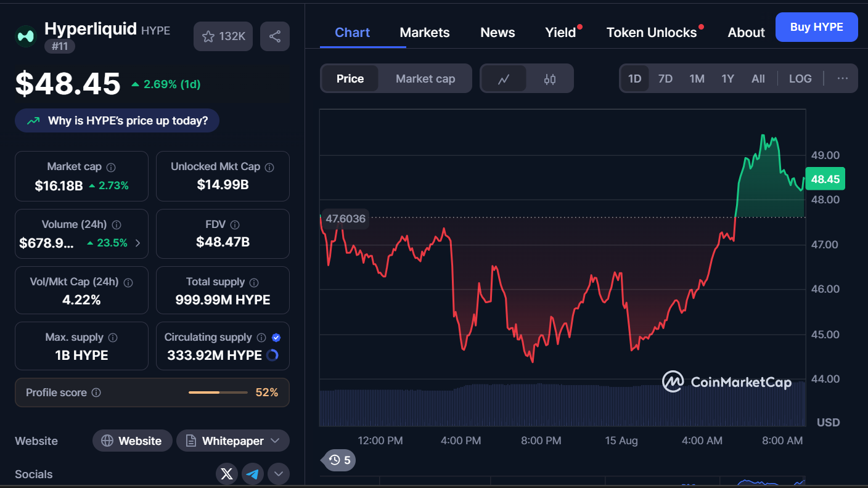Select 1Y time range
Screen dimensions: 868x488
click(x=728, y=79)
